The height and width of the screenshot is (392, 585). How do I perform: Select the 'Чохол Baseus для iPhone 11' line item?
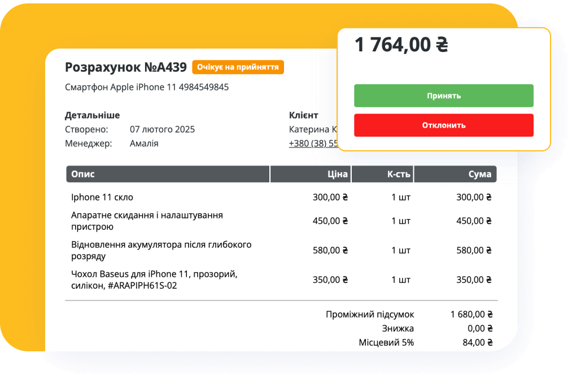[x=151, y=279]
